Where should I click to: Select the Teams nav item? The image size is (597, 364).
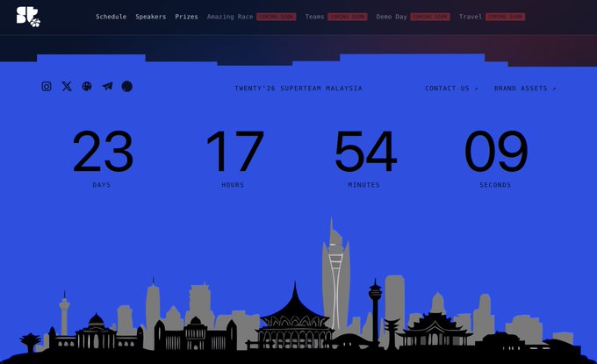tap(314, 17)
